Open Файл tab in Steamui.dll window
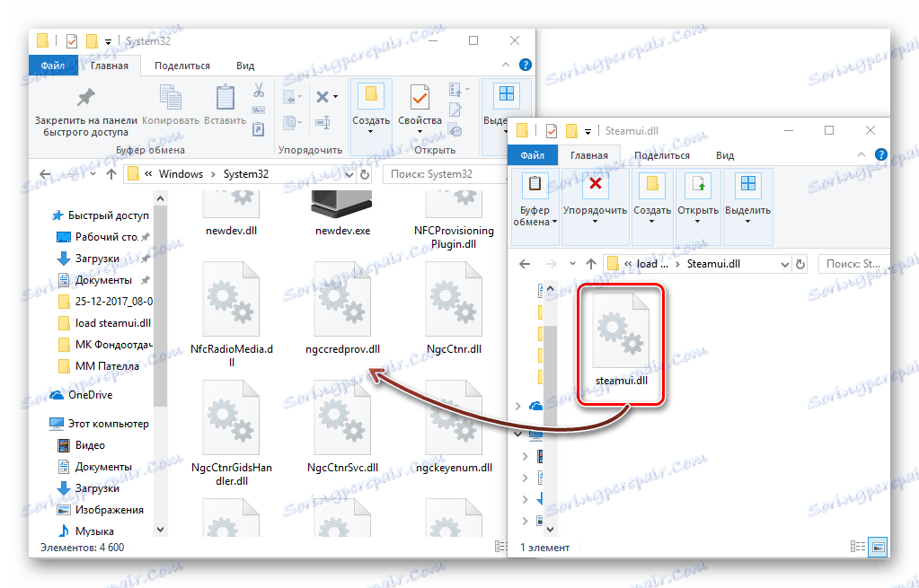919x588 pixels. [533, 155]
